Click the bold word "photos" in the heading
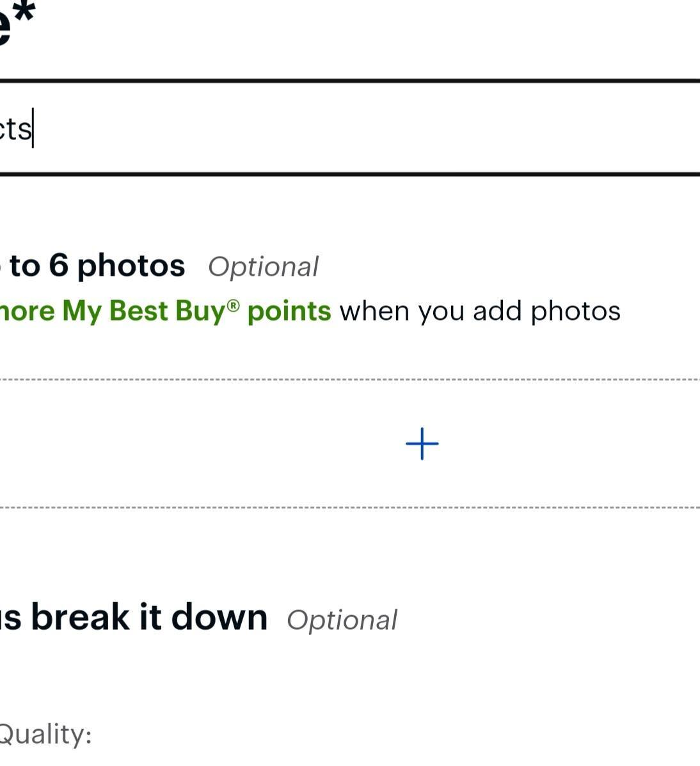The width and height of the screenshot is (700, 766). click(x=131, y=266)
